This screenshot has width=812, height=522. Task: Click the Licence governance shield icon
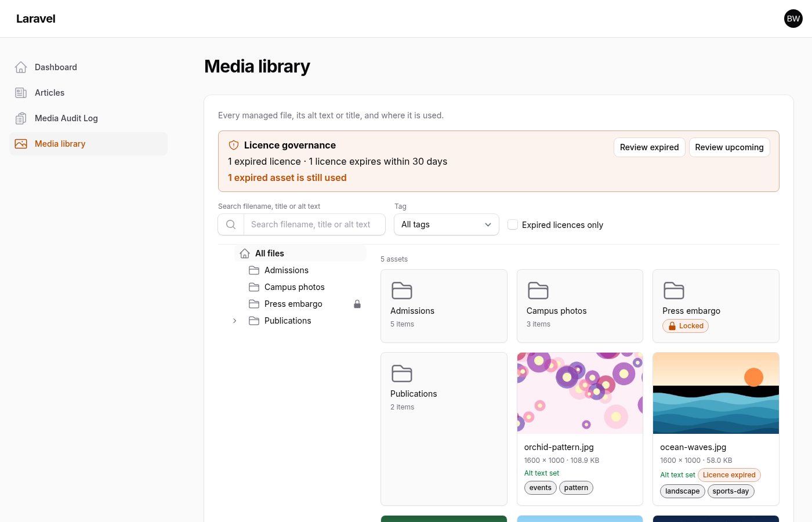point(234,145)
